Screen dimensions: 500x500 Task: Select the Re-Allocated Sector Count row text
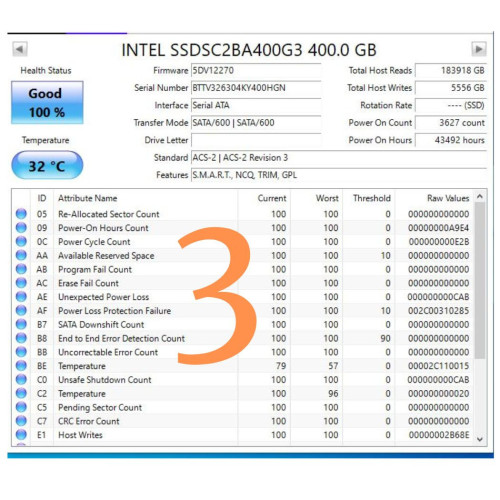(x=109, y=214)
